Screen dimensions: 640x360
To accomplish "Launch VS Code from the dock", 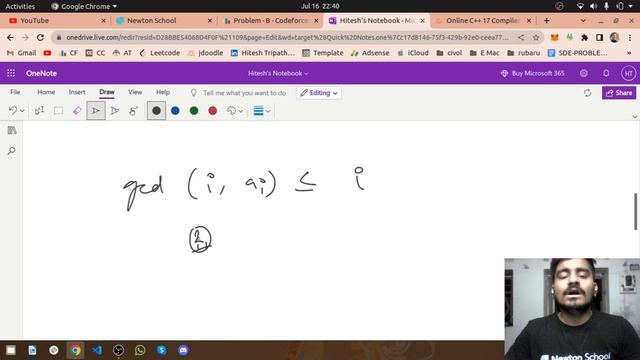I will pos(97,350).
